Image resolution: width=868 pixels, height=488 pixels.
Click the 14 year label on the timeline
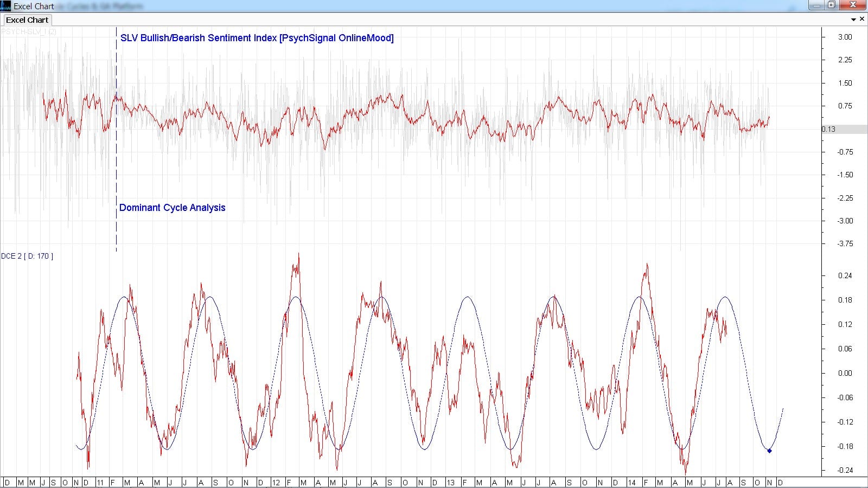click(x=631, y=481)
